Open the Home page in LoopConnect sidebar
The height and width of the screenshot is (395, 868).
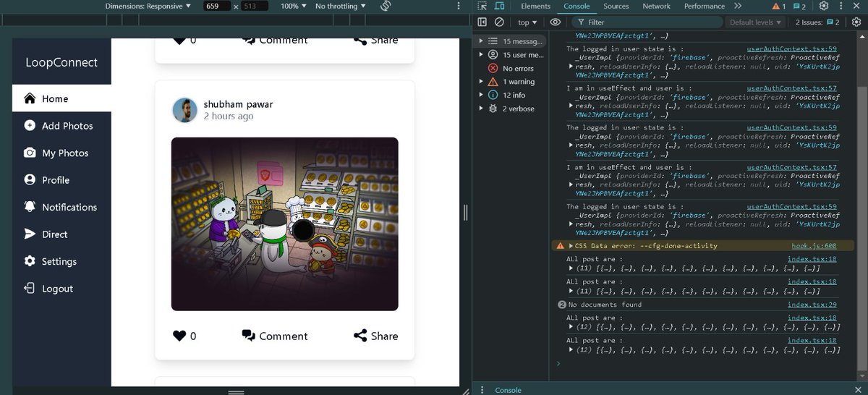tap(61, 98)
